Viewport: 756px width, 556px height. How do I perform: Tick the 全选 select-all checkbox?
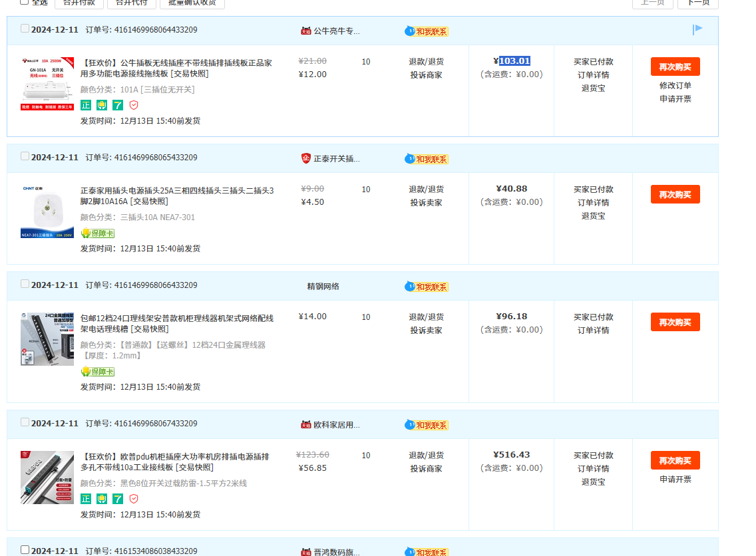point(25,1)
